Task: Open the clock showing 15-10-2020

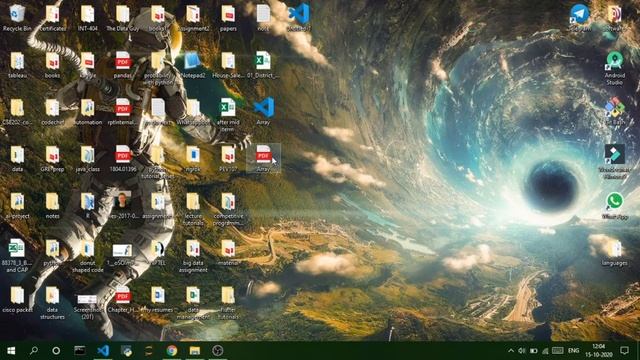Action: click(598, 351)
